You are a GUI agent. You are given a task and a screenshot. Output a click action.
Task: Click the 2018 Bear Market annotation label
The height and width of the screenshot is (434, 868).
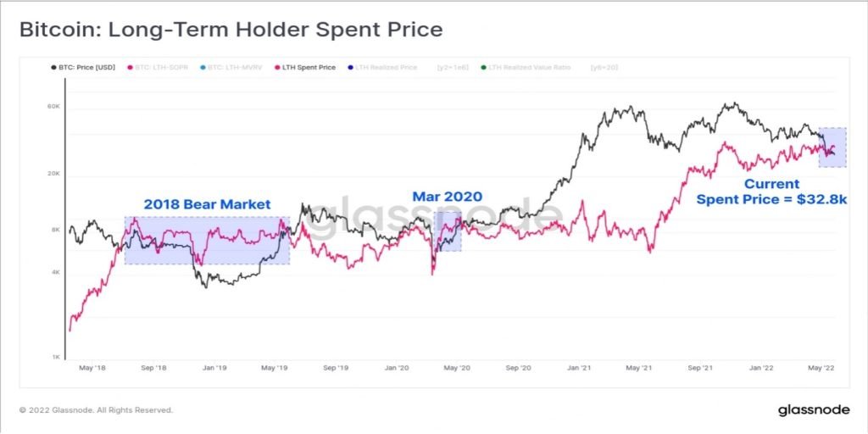coord(208,204)
